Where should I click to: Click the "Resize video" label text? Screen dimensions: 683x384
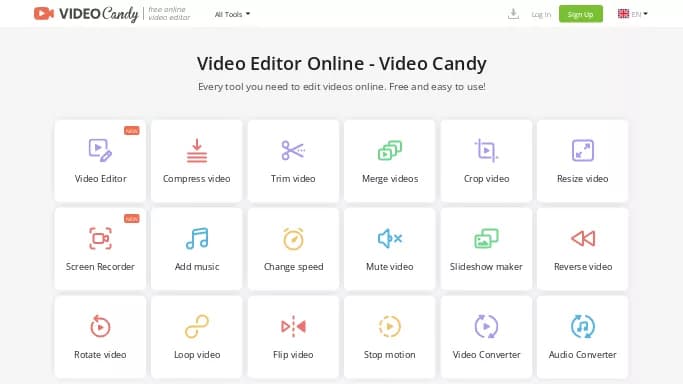coord(582,179)
